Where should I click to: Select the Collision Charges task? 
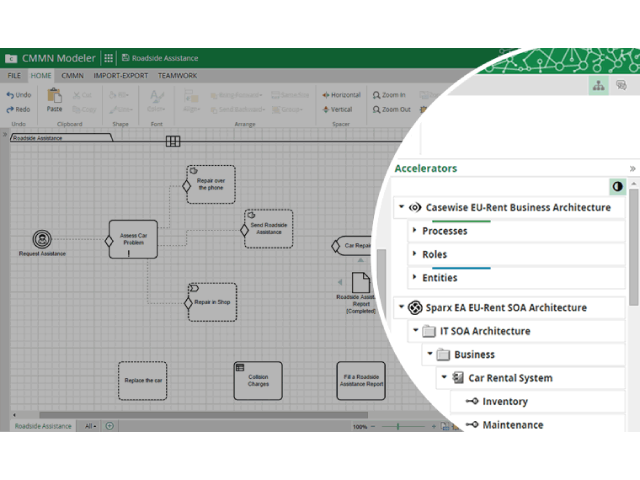[x=258, y=380]
